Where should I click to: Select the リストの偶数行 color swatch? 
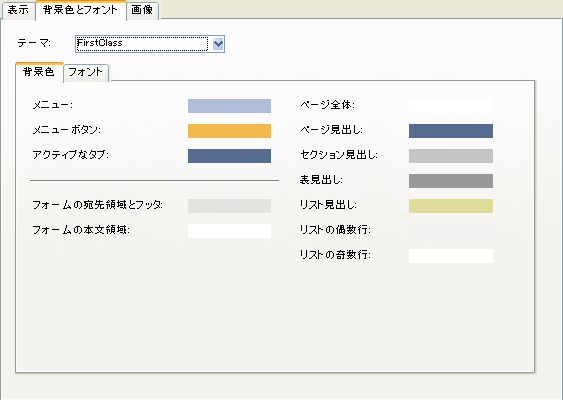(x=451, y=231)
